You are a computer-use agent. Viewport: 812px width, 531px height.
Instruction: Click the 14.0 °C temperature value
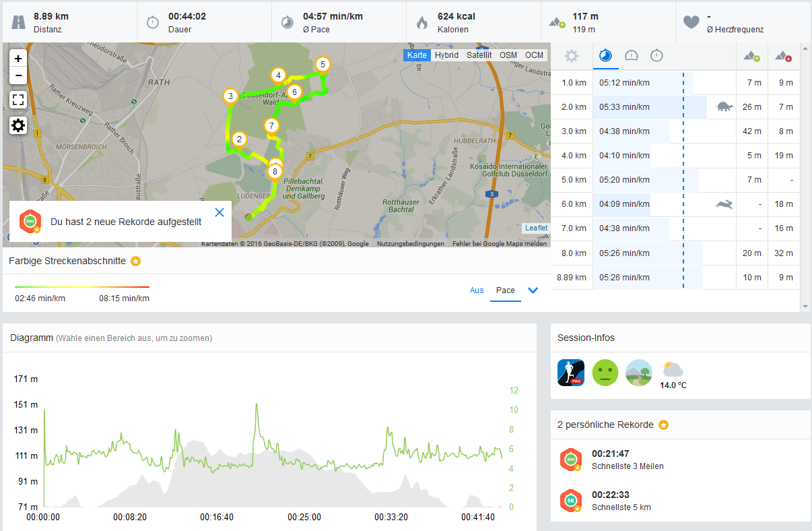(675, 385)
